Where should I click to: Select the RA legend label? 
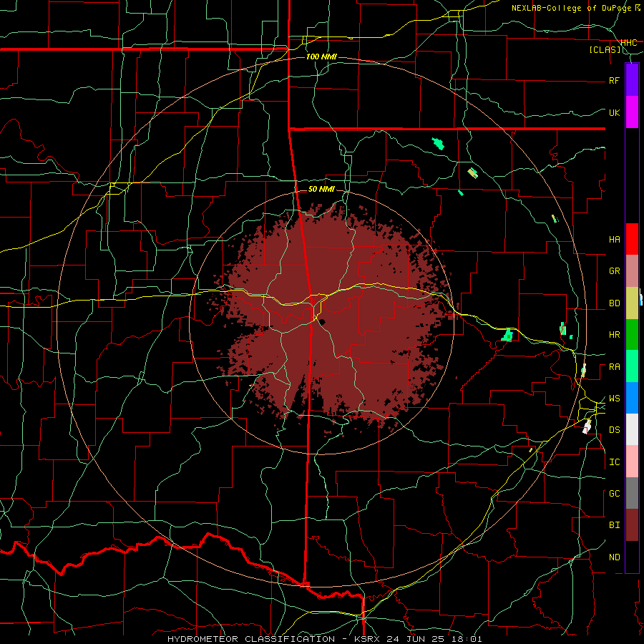tap(614, 367)
